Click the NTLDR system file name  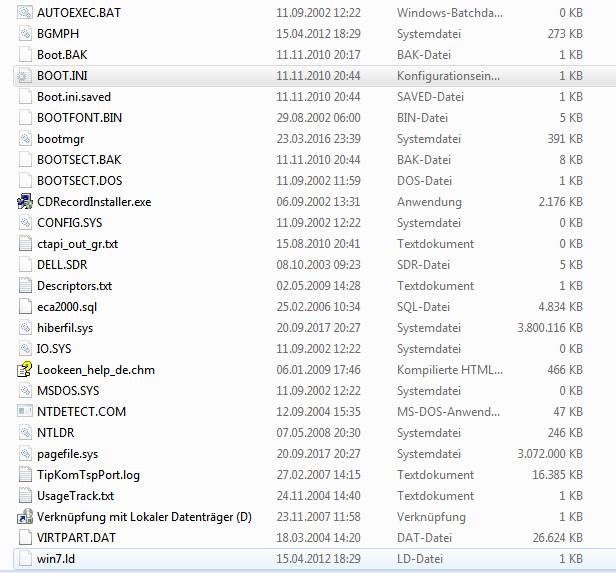tap(56, 433)
